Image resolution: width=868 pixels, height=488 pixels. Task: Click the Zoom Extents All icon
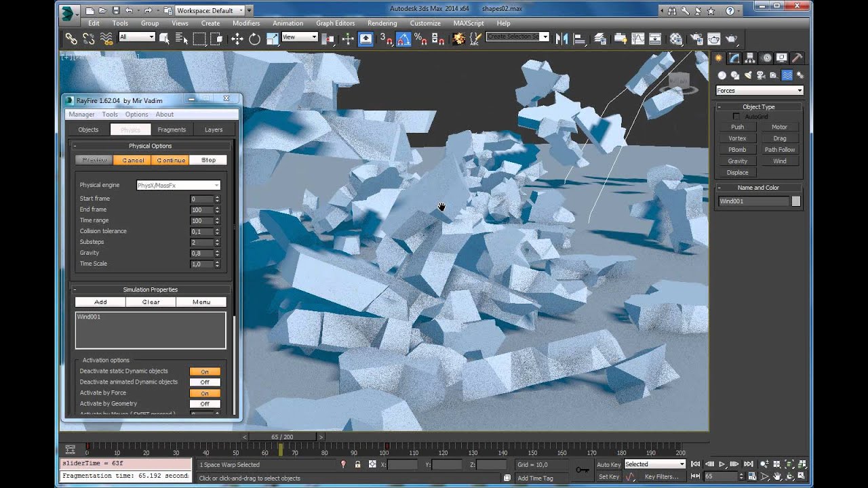(x=802, y=464)
